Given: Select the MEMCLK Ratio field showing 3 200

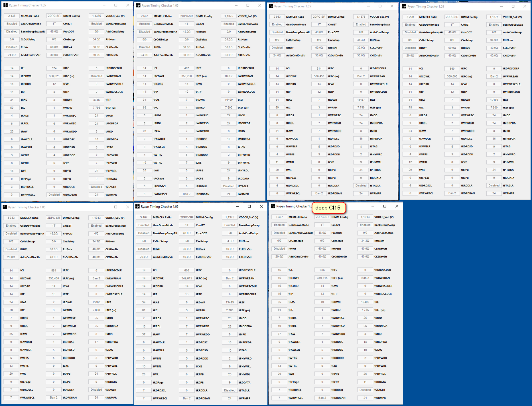Looking at the screenshot, I should click(410, 17).
